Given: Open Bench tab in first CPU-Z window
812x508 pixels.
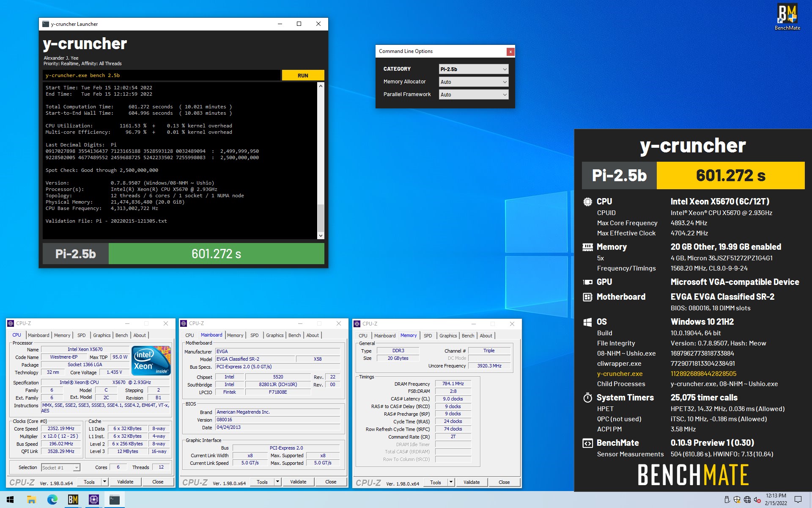Looking at the screenshot, I should coord(121,335).
